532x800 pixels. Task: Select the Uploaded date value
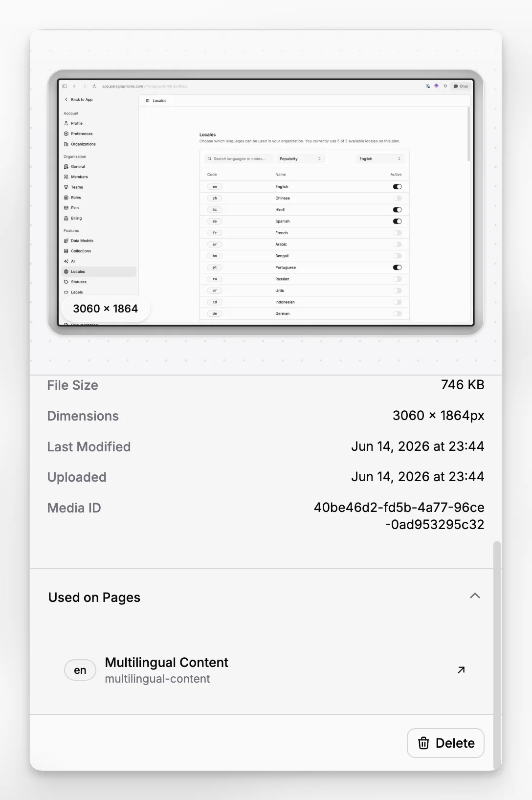click(418, 477)
